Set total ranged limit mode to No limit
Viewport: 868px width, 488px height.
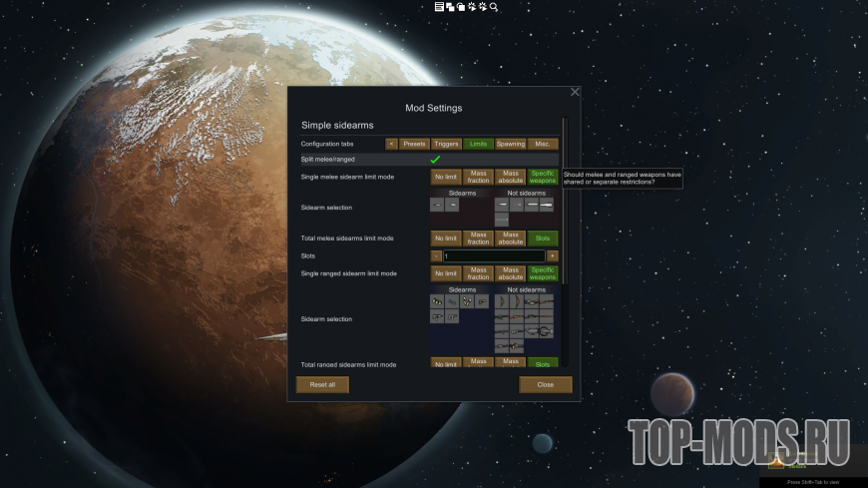[x=446, y=363]
